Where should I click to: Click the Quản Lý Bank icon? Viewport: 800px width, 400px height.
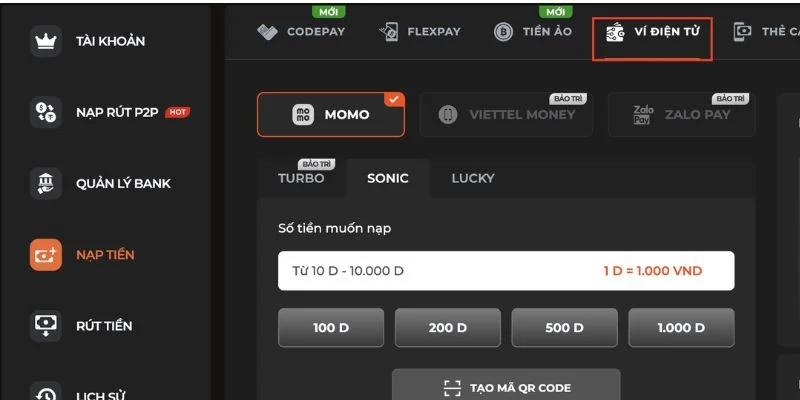click(45, 184)
